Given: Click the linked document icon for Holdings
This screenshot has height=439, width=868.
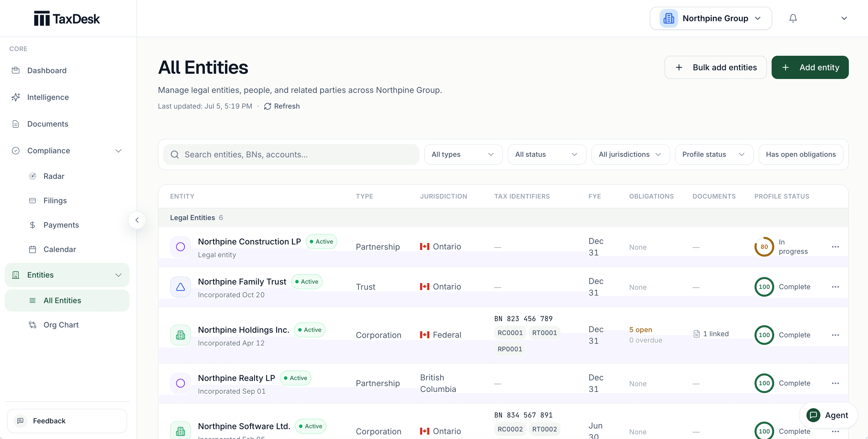Looking at the screenshot, I should (x=696, y=334).
